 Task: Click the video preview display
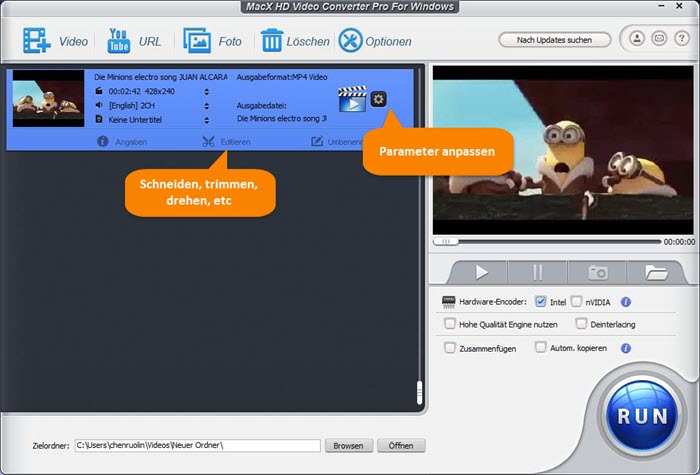click(x=563, y=150)
